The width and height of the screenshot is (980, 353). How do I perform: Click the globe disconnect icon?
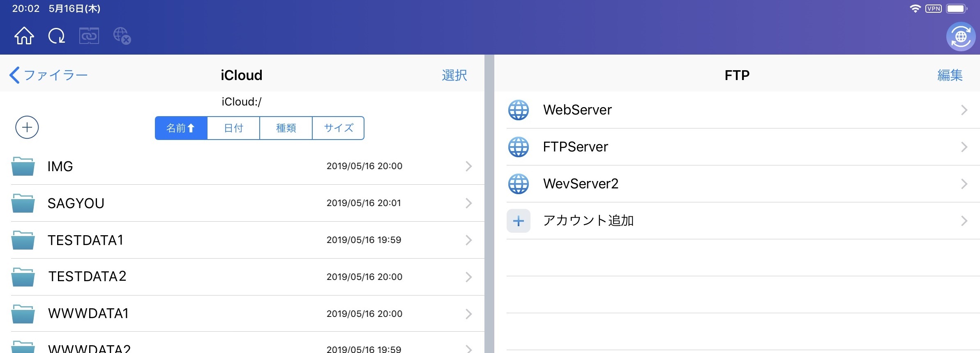point(122,36)
